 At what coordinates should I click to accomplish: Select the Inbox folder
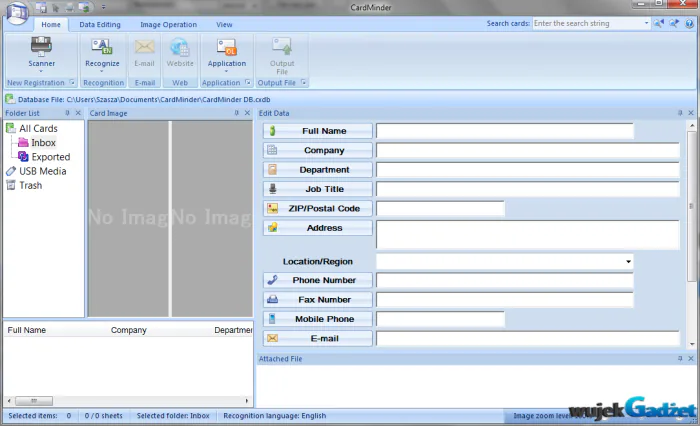[43, 143]
